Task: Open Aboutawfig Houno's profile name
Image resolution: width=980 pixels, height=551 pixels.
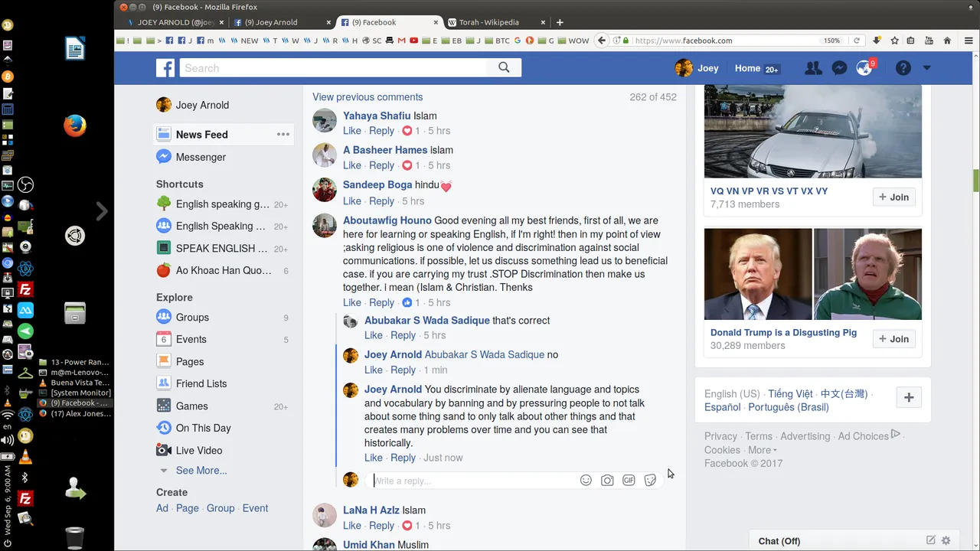Action: pos(387,220)
